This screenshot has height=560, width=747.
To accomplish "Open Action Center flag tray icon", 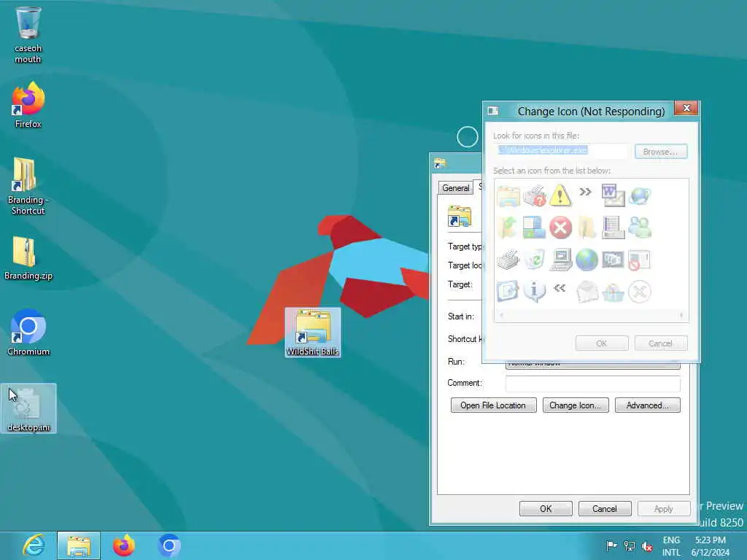I will click(x=611, y=545).
